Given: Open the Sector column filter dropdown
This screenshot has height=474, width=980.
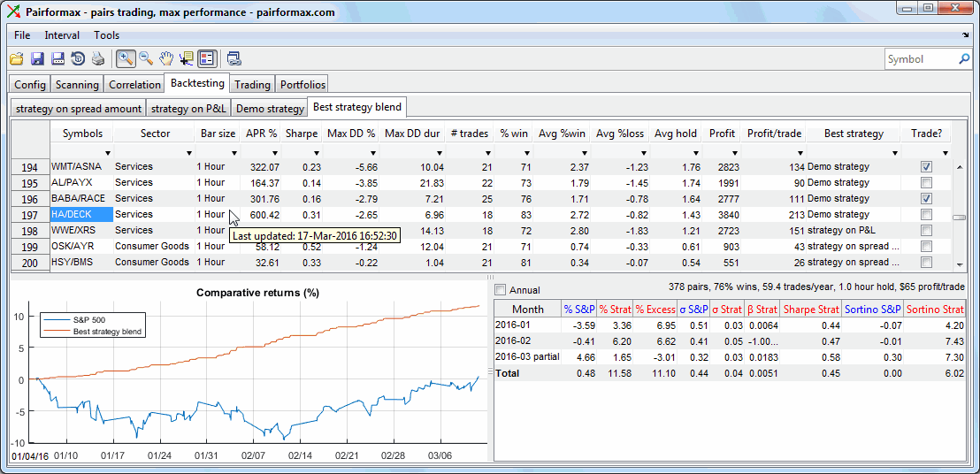Looking at the screenshot, I should (190, 153).
